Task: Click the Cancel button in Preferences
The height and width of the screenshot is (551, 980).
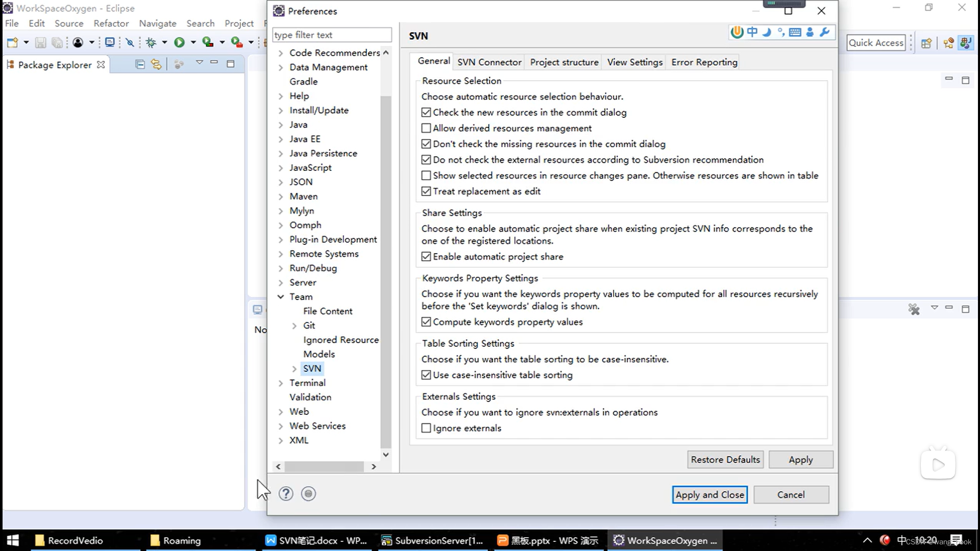Action: coord(791,494)
